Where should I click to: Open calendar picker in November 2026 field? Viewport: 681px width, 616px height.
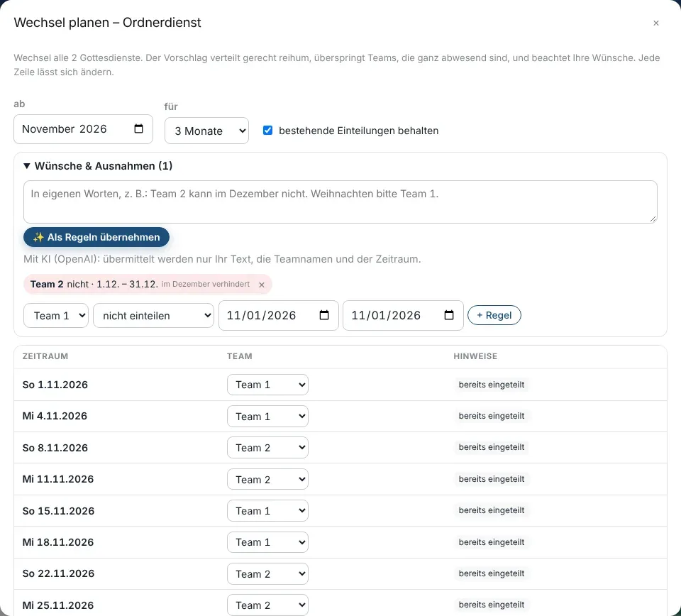tap(138, 128)
